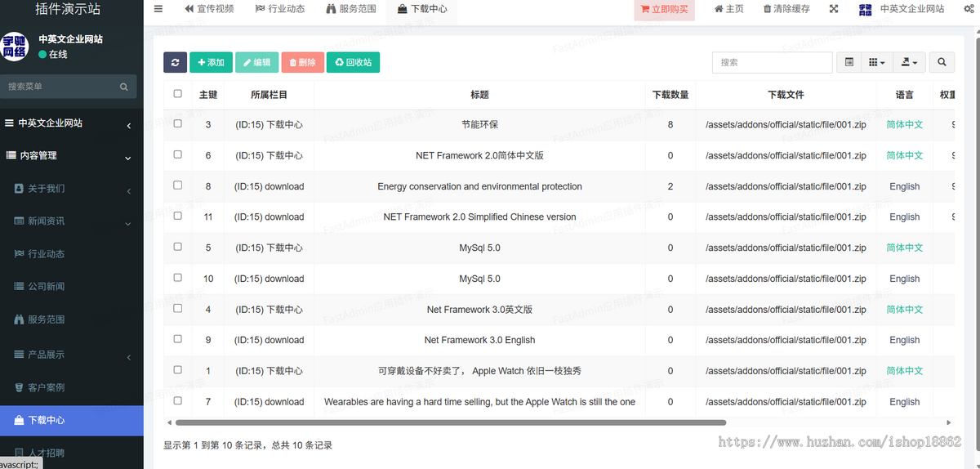Switch to the 行业动态 tab
980x469 pixels.
[280, 10]
